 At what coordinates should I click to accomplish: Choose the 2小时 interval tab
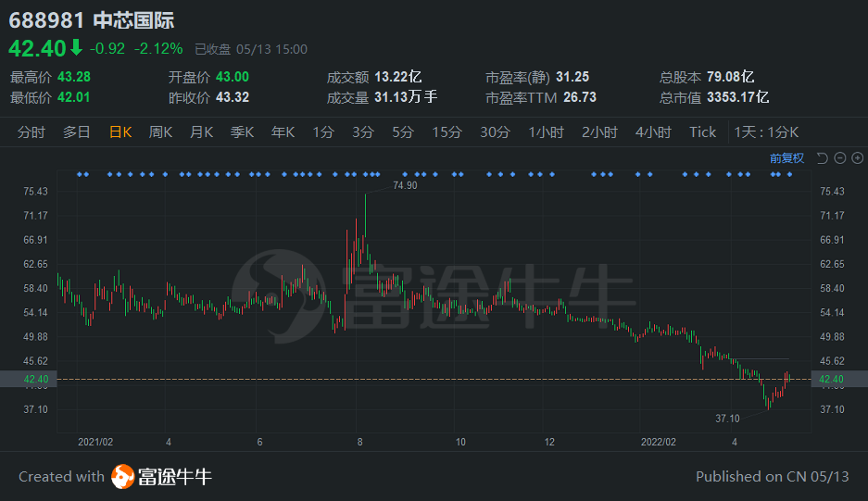point(599,132)
